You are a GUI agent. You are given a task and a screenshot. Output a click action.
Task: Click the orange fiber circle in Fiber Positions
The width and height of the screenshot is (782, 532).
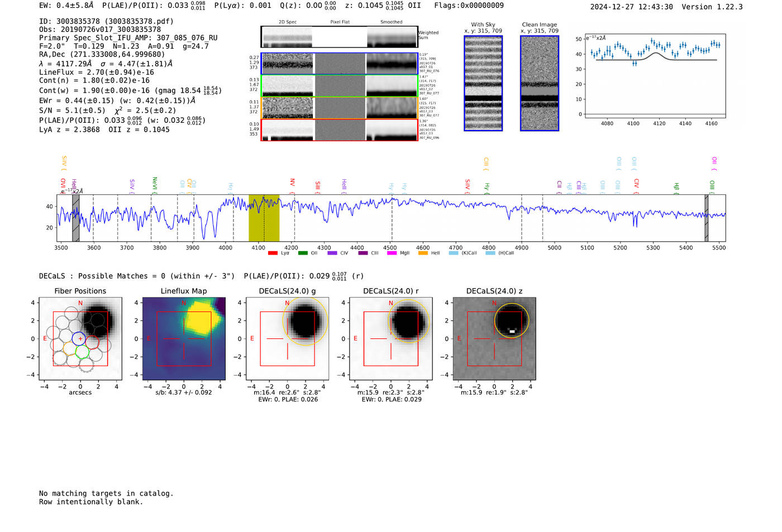pyautogui.click(x=70, y=349)
